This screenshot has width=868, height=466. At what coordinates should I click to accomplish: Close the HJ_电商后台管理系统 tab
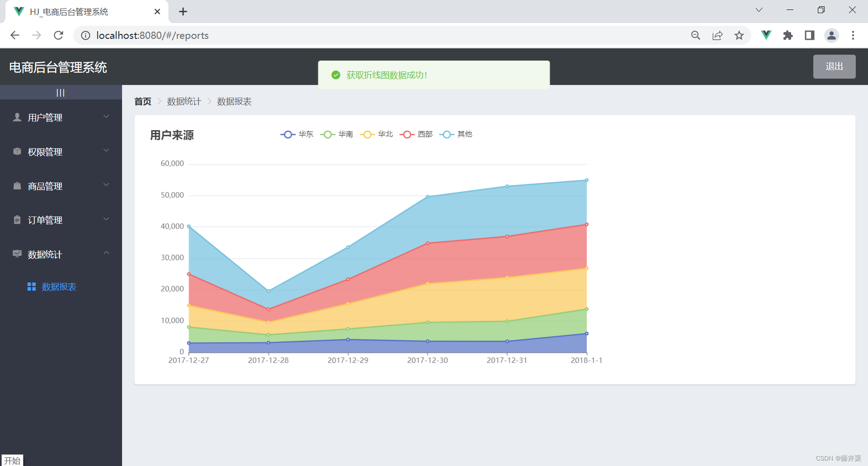(x=157, y=12)
